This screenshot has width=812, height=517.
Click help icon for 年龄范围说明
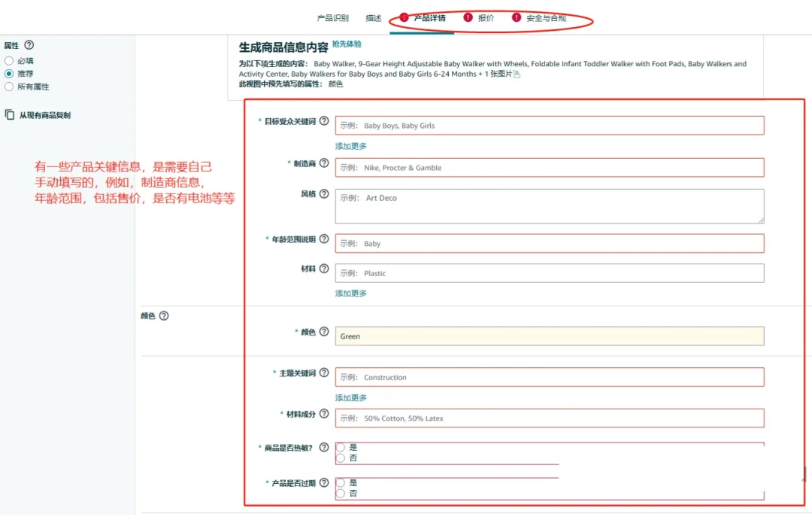pyautogui.click(x=324, y=239)
